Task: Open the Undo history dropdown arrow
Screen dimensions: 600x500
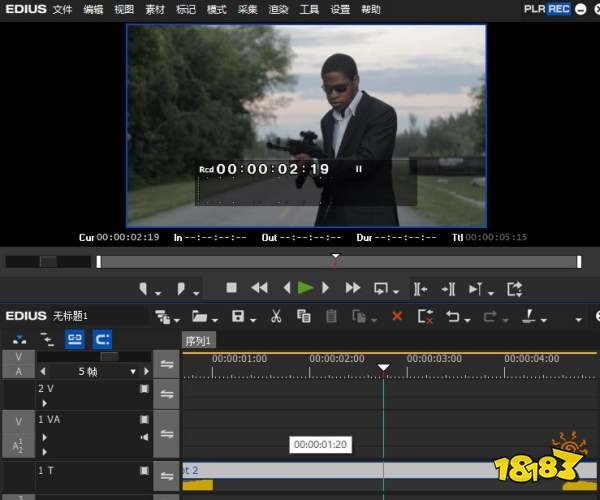Action: pyautogui.click(x=468, y=319)
